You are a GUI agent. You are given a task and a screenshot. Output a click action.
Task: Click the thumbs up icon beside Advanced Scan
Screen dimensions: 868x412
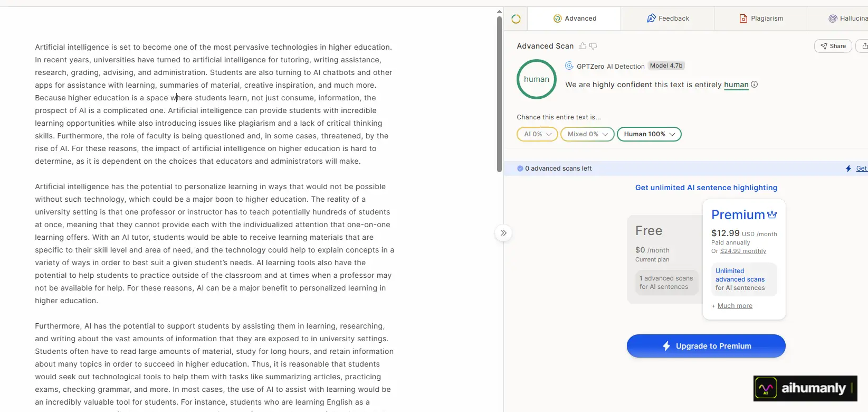coord(583,46)
